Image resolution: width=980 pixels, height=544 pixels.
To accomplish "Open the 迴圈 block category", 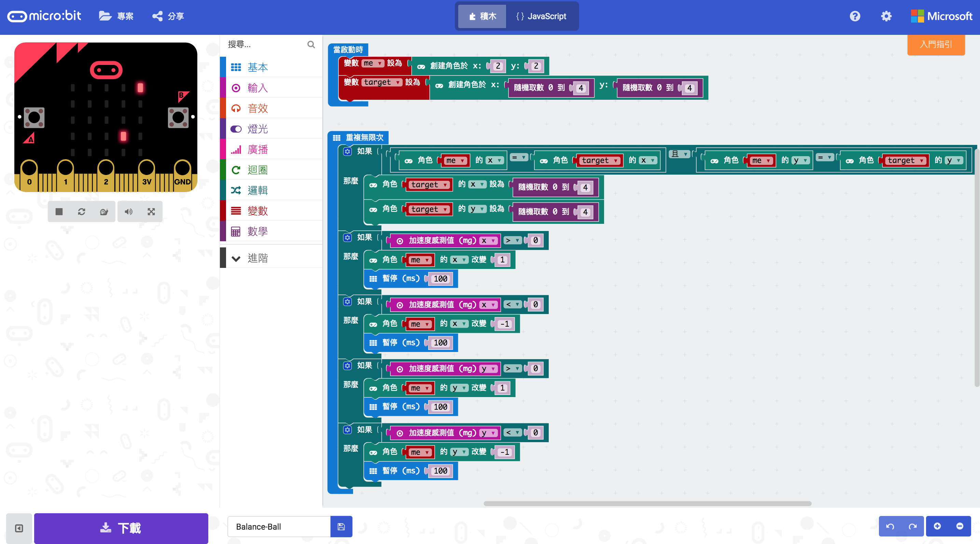I will (271, 170).
